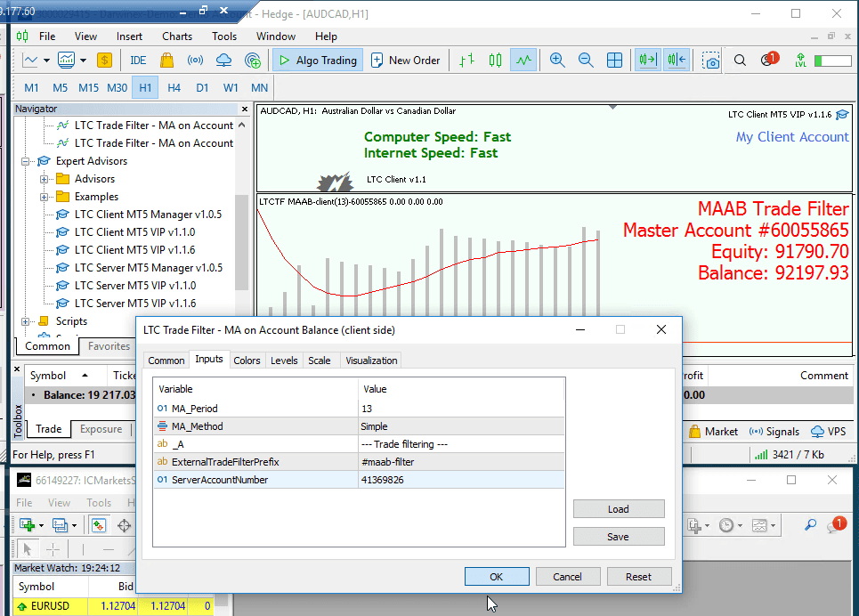Open the IDE MetaEditor button
This screenshot has width=859, height=616.
pyautogui.click(x=138, y=61)
